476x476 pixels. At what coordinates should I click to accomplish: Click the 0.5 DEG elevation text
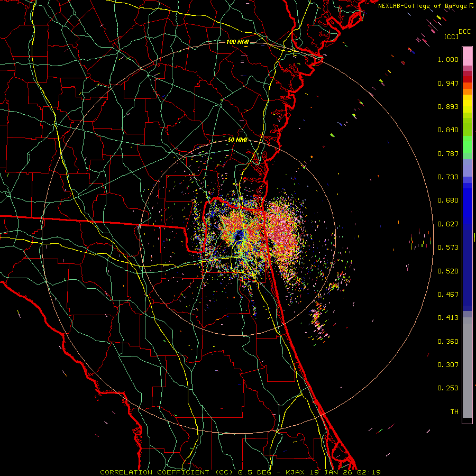(255, 472)
